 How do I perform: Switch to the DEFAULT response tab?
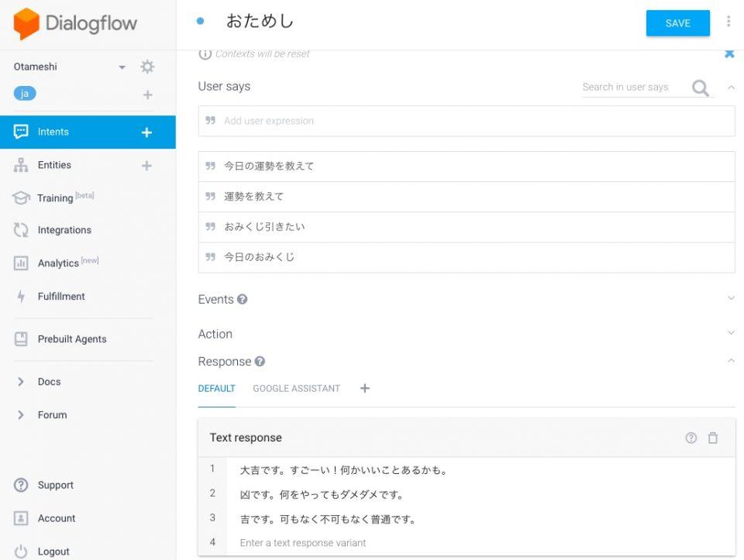pos(216,388)
